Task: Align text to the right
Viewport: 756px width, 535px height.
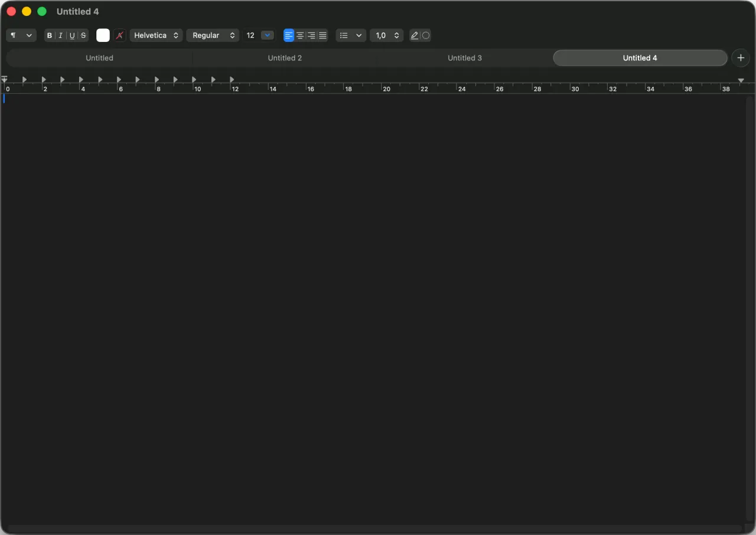Action: [x=311, y=35]
